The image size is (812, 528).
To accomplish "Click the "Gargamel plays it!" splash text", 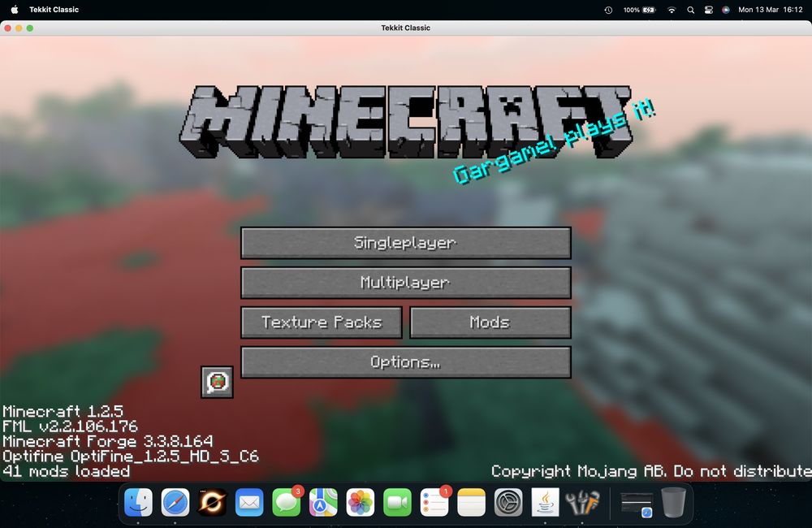I will pos(554,141).
